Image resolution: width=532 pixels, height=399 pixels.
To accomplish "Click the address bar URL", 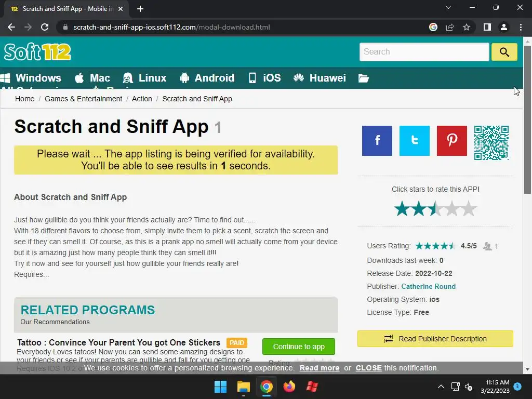I will [171, 27].
